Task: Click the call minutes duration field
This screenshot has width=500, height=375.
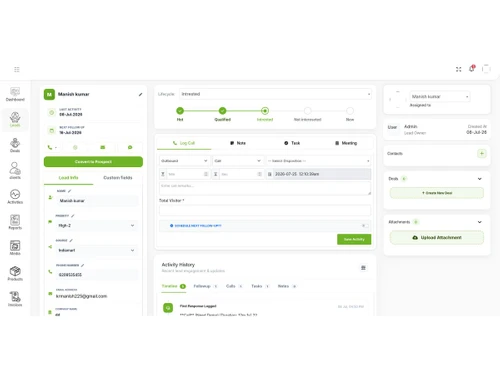Action: (x=188, y=174)
